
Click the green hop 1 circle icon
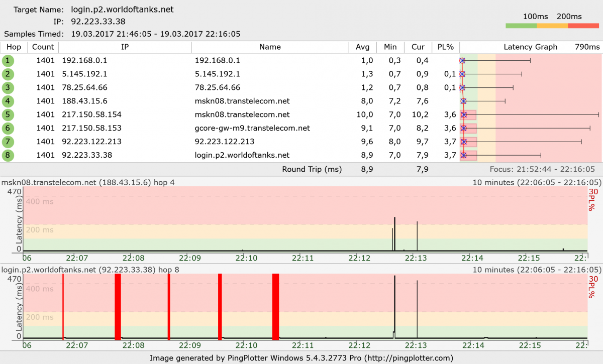tap(8, 61)
